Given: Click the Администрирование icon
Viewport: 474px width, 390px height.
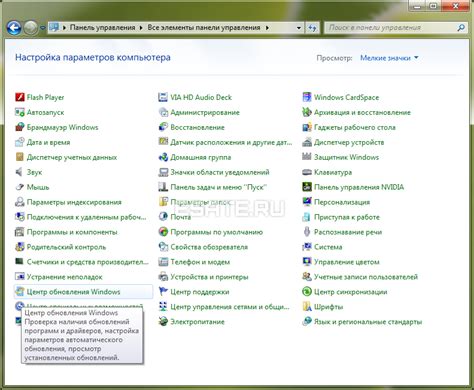Looking at the screenshot, I should 163,112.
